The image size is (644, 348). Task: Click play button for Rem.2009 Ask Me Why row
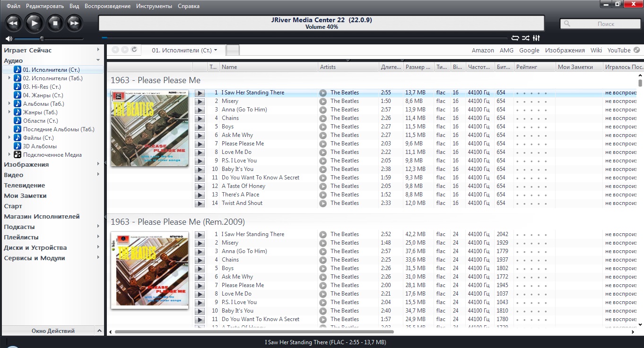click(x=200, y=277)
